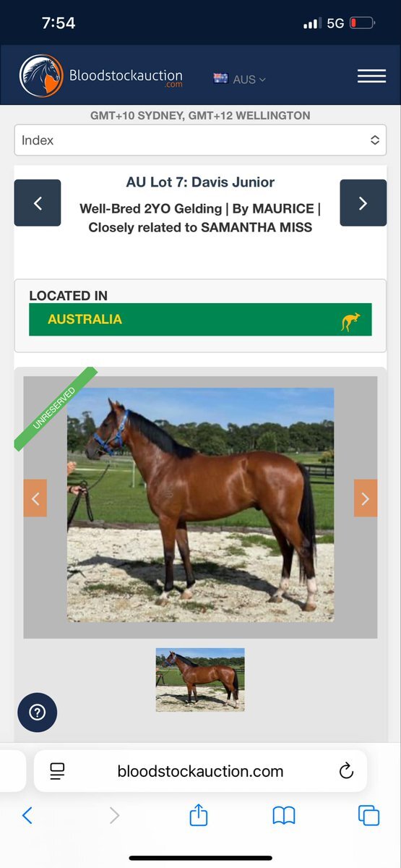This screenshot has height=868, width=401.
Task: Go to the previous lot
Action: click(38, 203)
